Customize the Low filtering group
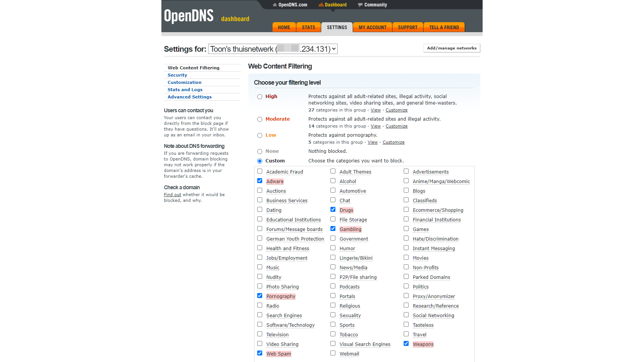Screen dimensions: 644x362 pos(394,142)
